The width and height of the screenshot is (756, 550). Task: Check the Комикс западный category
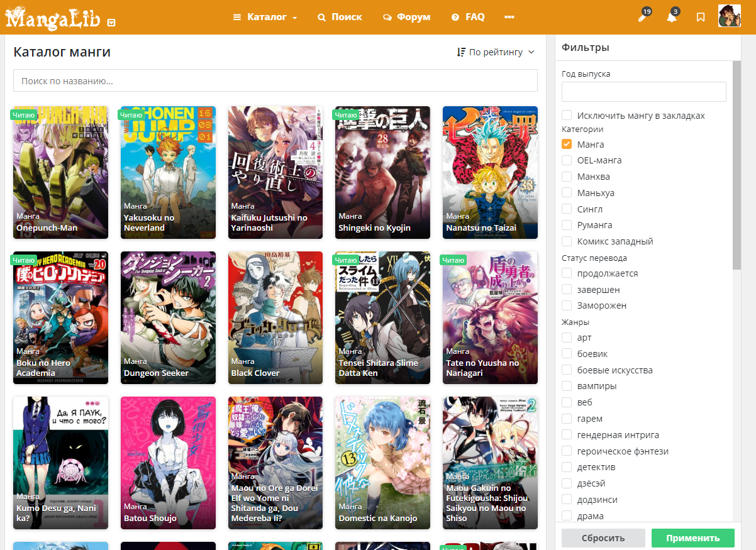(x=567, y=241)
